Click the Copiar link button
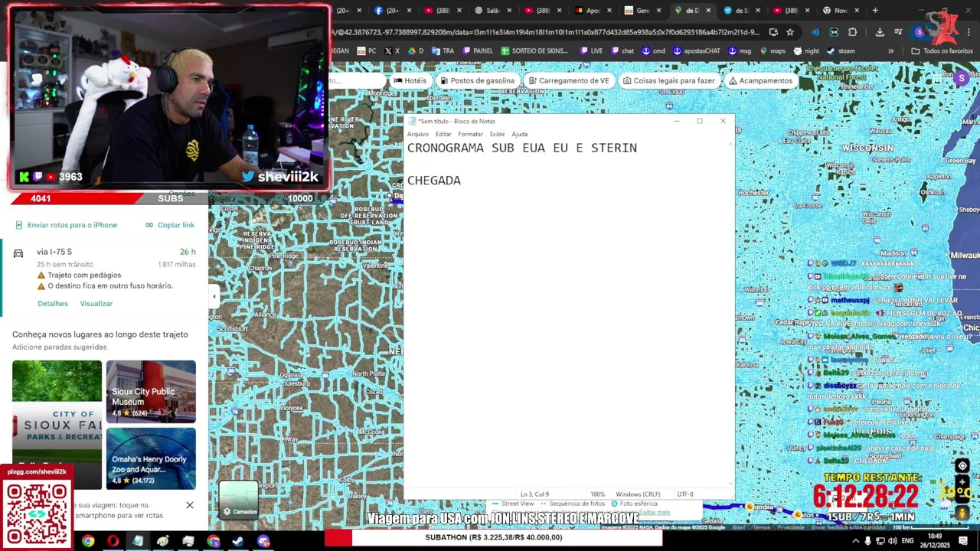The height and width of the screenshot is (551, 980). tap(170, 225)
